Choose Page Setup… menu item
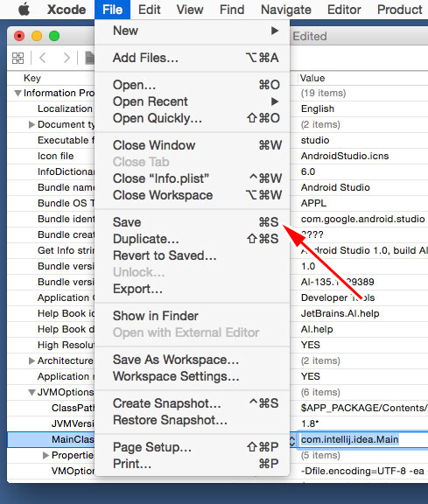This screenshot has width=428, height=504. pos(193,447)
